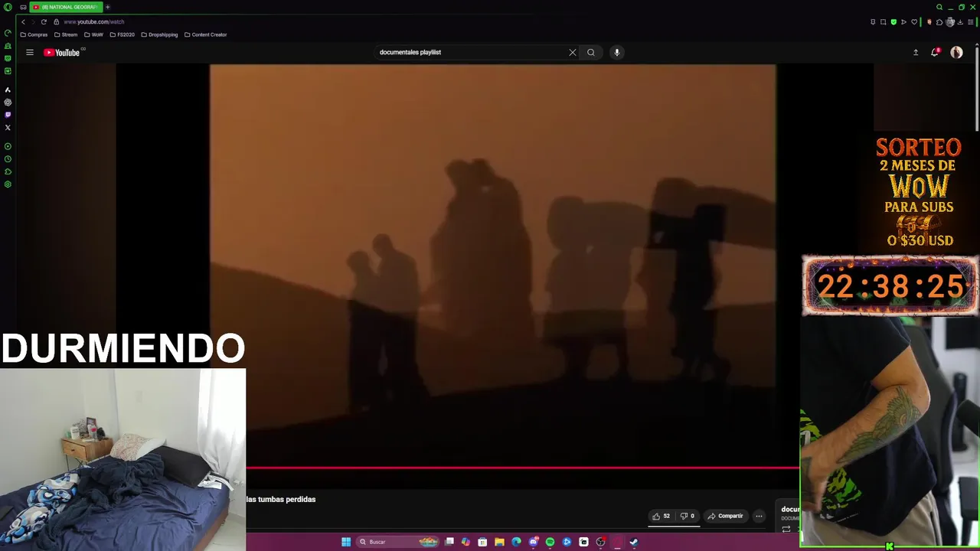
Task: Open the Dropshipping bookmark folder
Action: (x=159, y=34)
